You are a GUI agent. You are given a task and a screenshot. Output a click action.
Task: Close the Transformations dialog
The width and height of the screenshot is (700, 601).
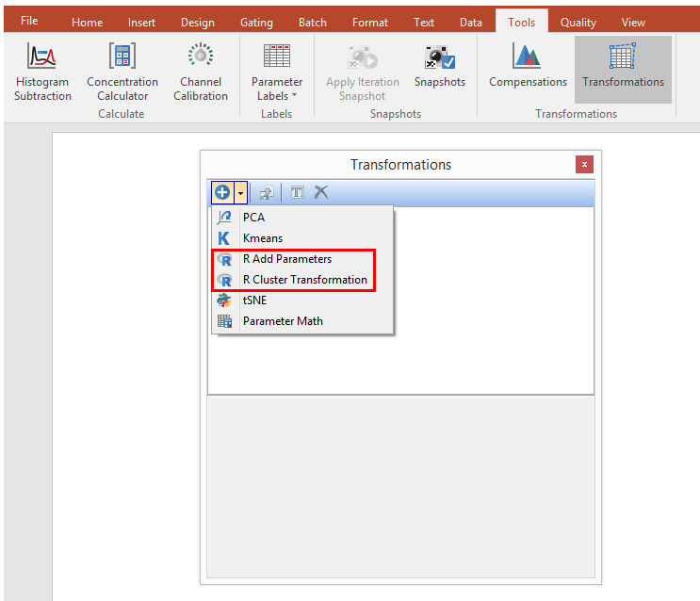(x=584, y=164)
